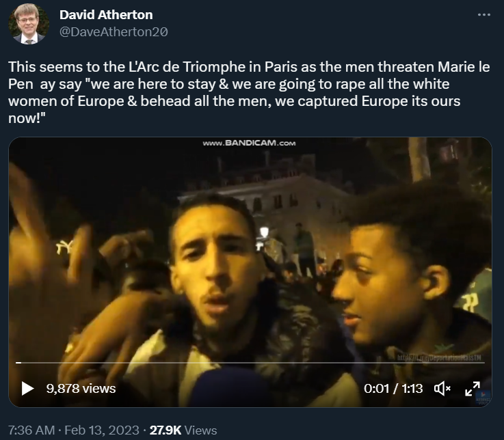This screenshot has width=504, height=440.
Task: Click the tweet body text
Action: coord(249,92)
